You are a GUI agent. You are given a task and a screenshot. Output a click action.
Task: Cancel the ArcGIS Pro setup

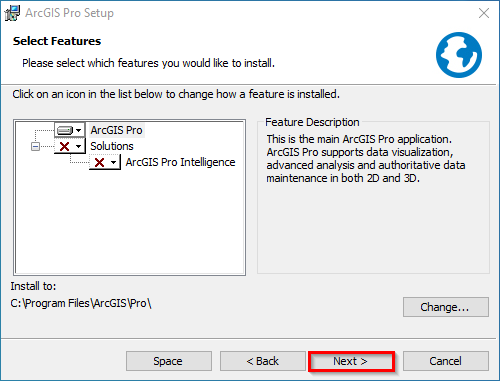pyautogui.click(x=446, y=361)
